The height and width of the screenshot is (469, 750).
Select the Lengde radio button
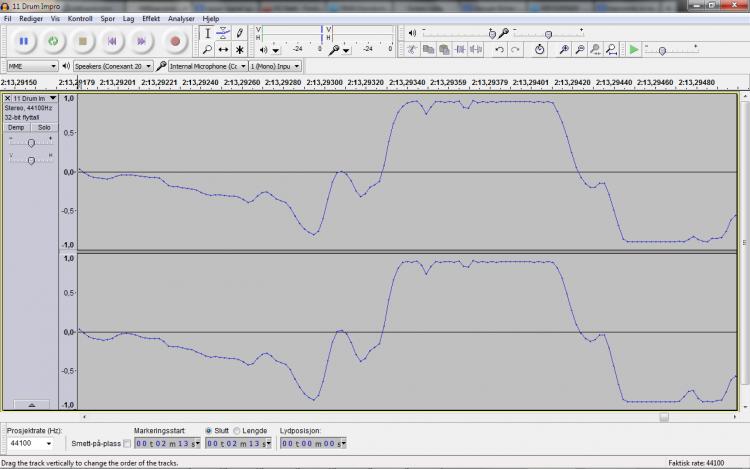tap(236, 431)
